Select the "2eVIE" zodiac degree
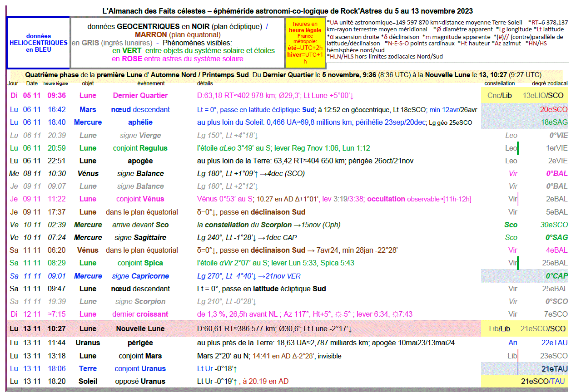Screen dimensions: 581x392 557,161
